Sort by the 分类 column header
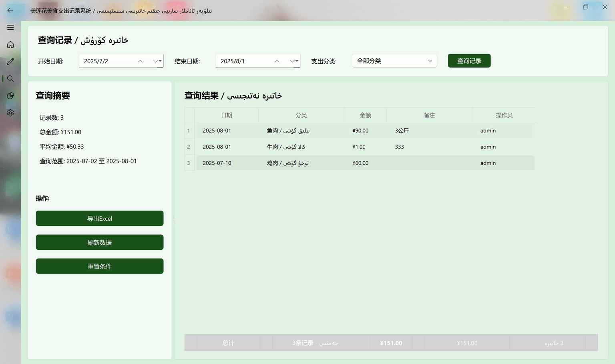Image resolution: width=615 pixels, height=364 pixels. tap(301, 115)
